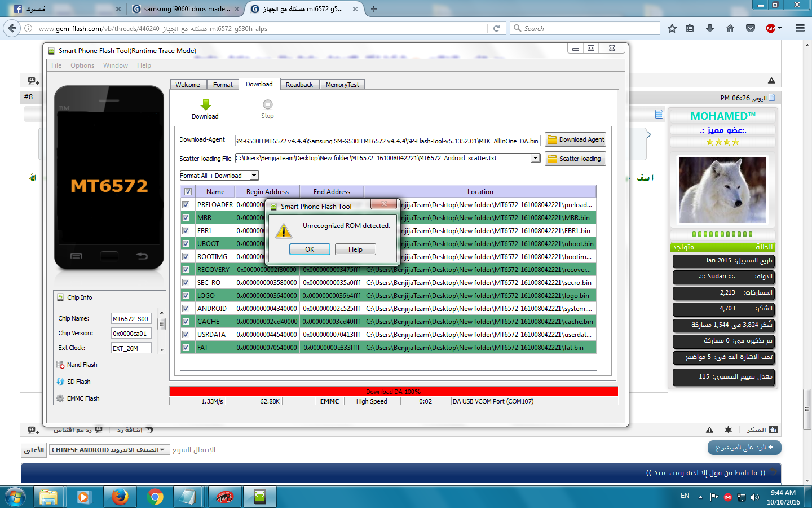Switch to the Welcome tab

pyautogui.click(x=188, y=85)
